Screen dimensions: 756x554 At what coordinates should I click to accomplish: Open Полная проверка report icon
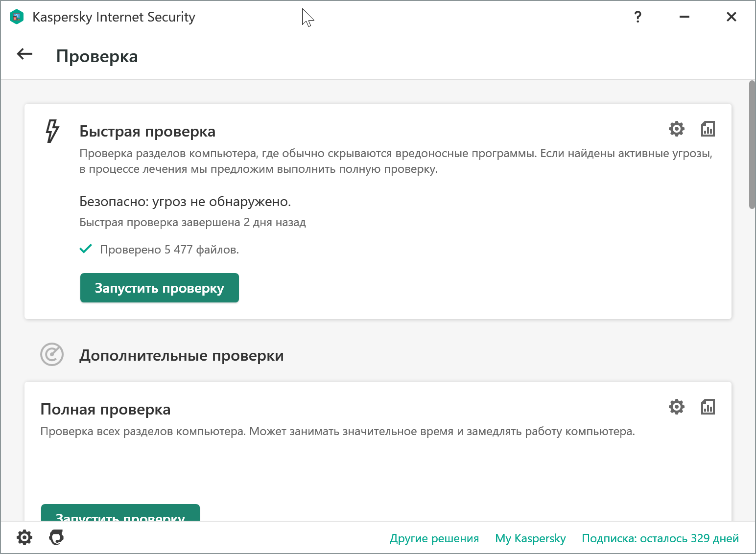[708, 407]
